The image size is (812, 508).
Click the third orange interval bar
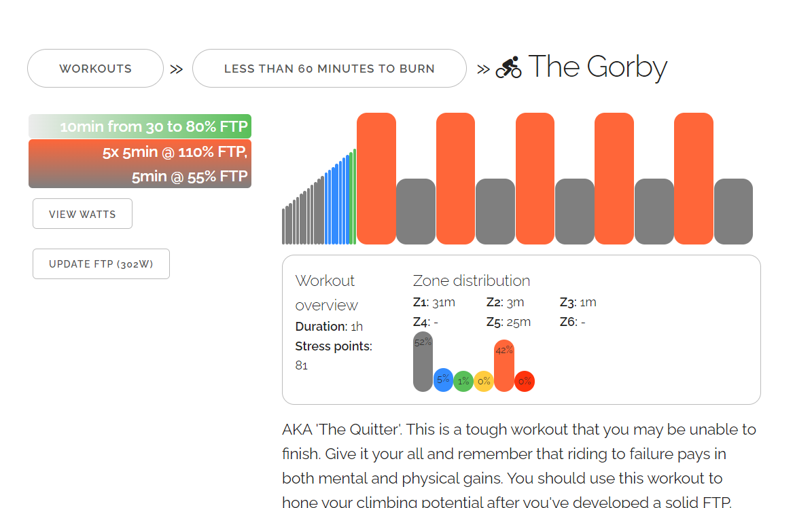[535, 178]
